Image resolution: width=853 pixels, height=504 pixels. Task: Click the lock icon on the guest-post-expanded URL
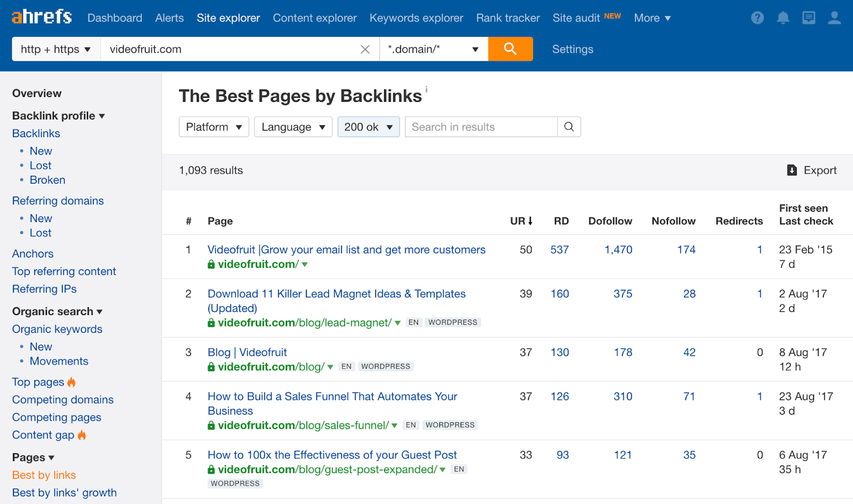[x=211, y=470]
